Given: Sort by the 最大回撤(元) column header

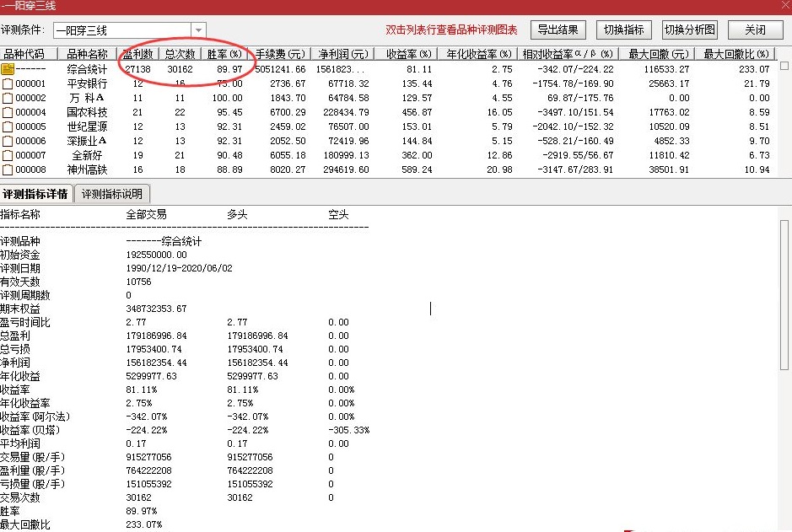Looking at the screenshot, I should pyautogui.click(x=657, y=54).
